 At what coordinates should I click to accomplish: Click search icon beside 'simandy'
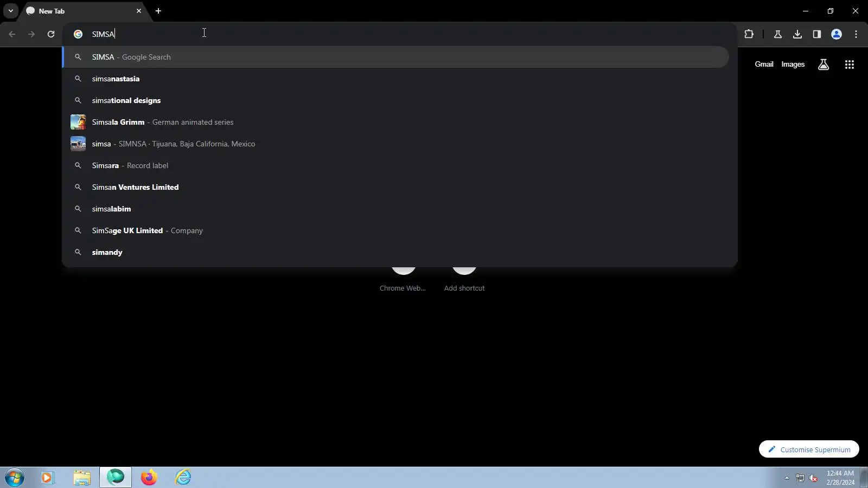coord(78,252)
